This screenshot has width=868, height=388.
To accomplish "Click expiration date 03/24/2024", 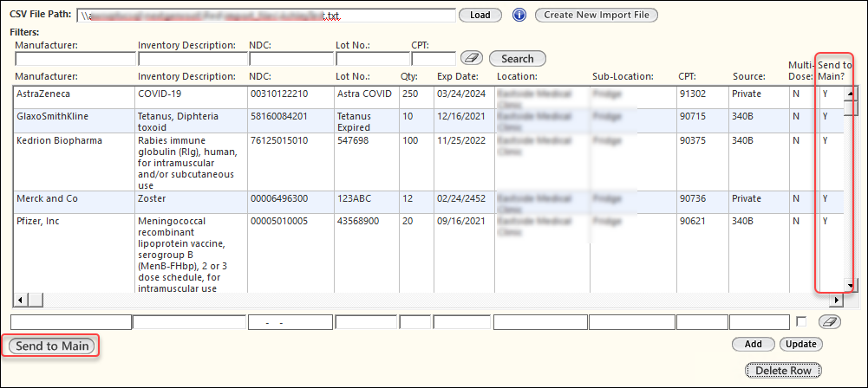I will pyautogui.click(x=461, y=94).
